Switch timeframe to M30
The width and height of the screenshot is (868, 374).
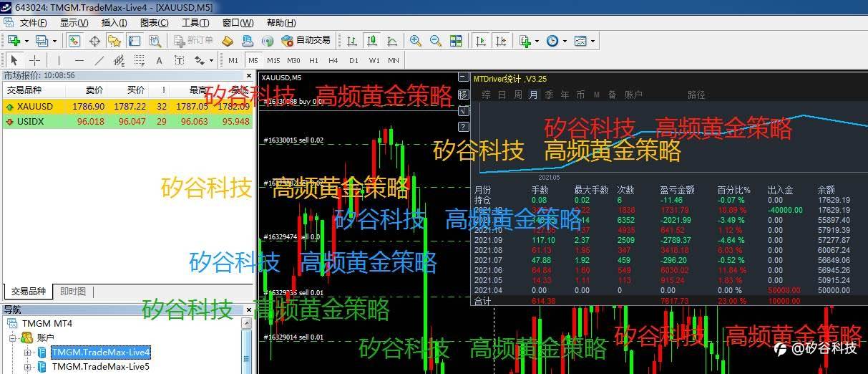click(293, 60)
